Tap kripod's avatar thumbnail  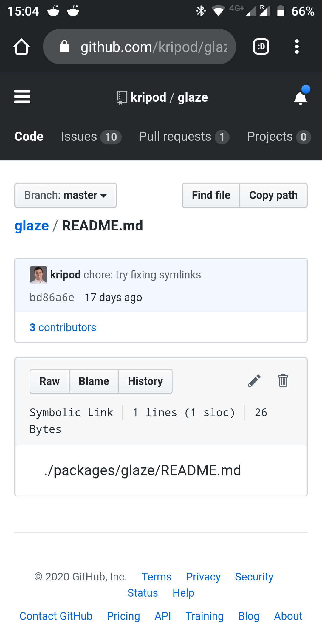38,275
